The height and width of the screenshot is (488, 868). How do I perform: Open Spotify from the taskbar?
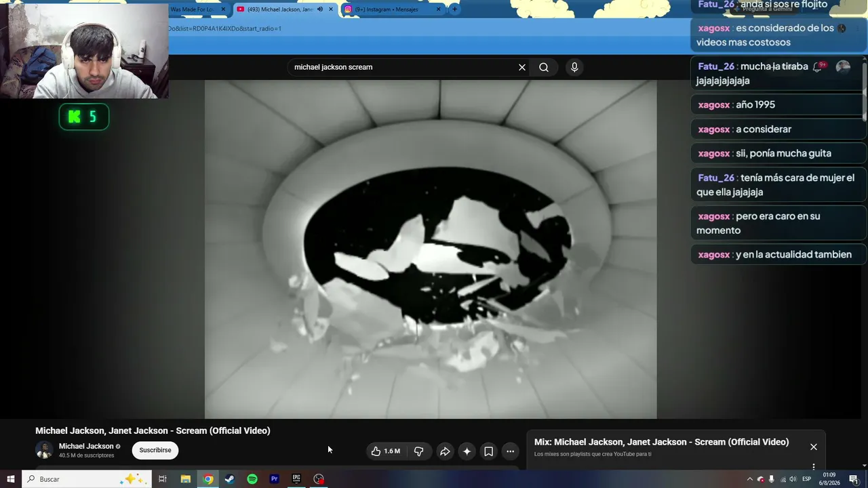pyautogui.click(x=252, y=479)
